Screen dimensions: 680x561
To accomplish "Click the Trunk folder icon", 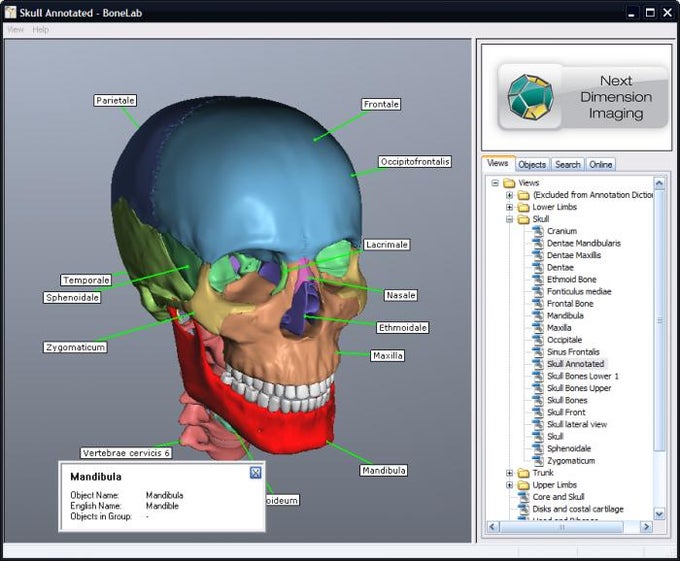I will (x=524, y=473).
